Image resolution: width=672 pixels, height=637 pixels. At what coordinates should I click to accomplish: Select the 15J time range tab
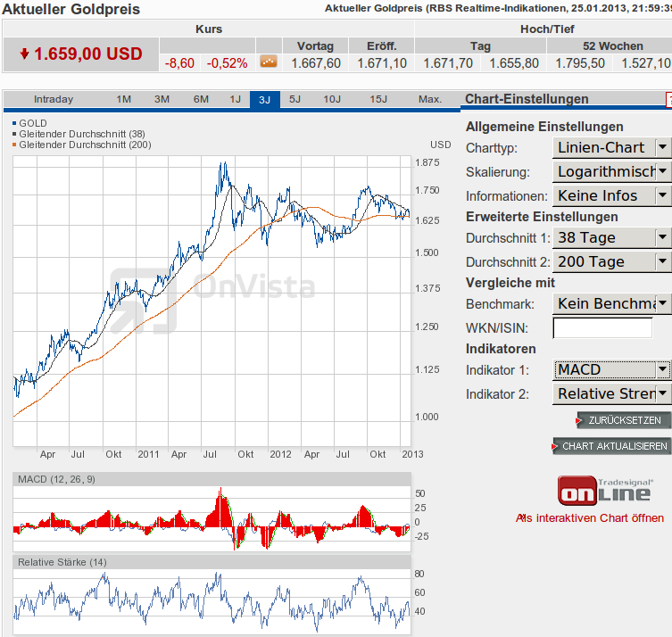click(x=378, y=99)
